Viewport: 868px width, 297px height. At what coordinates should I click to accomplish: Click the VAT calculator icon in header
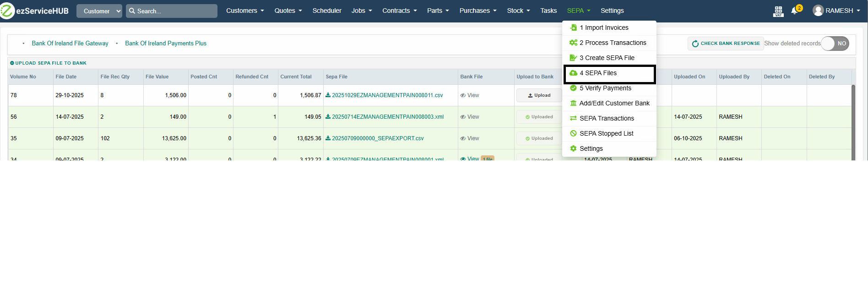coord(778,11)
